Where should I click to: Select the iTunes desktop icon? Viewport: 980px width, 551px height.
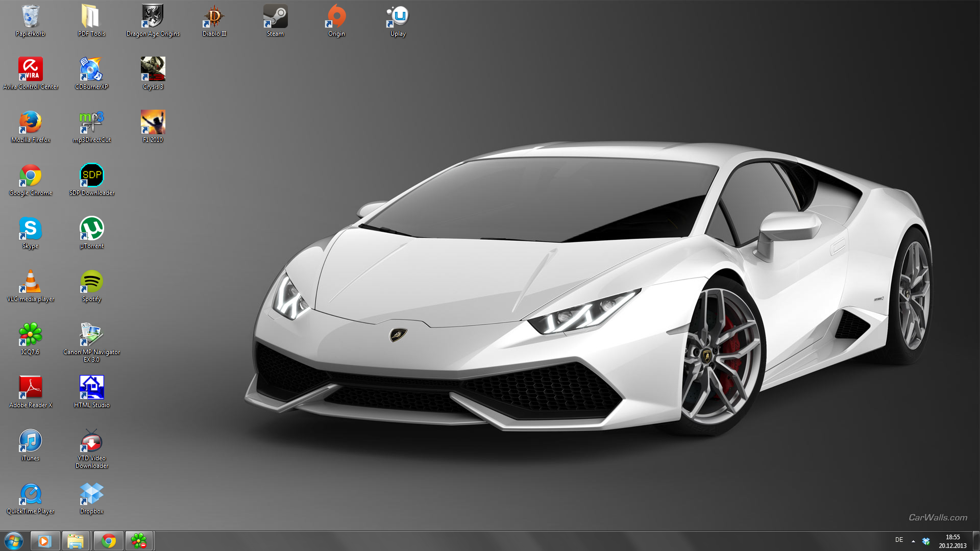pyautogui.click(x=30, y=445)
